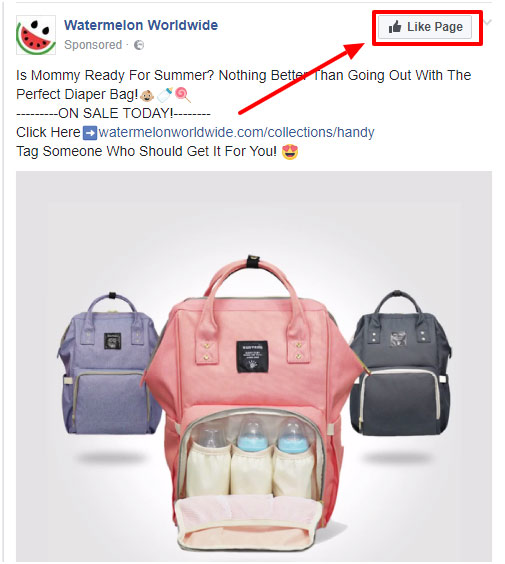
Task: Select the dark gray diaper bag in the ad image
Action: click(x=400, y=363)
